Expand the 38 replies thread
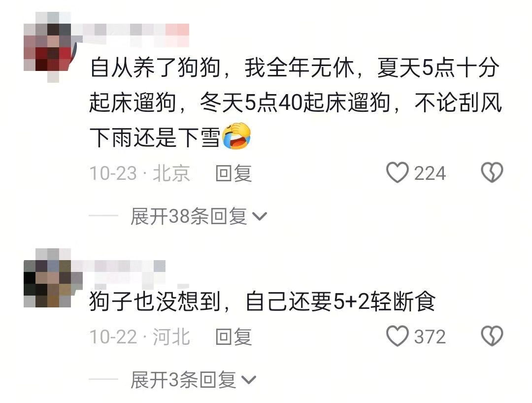 pyautogui.click(x=199, y=216)
